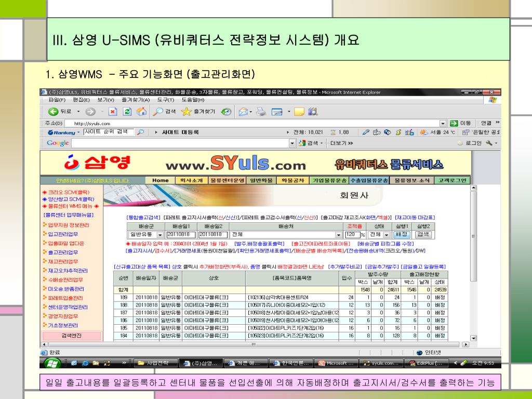Click the Rankey logo on the toolbar
The image size is (532, 399).
point(61,132)
